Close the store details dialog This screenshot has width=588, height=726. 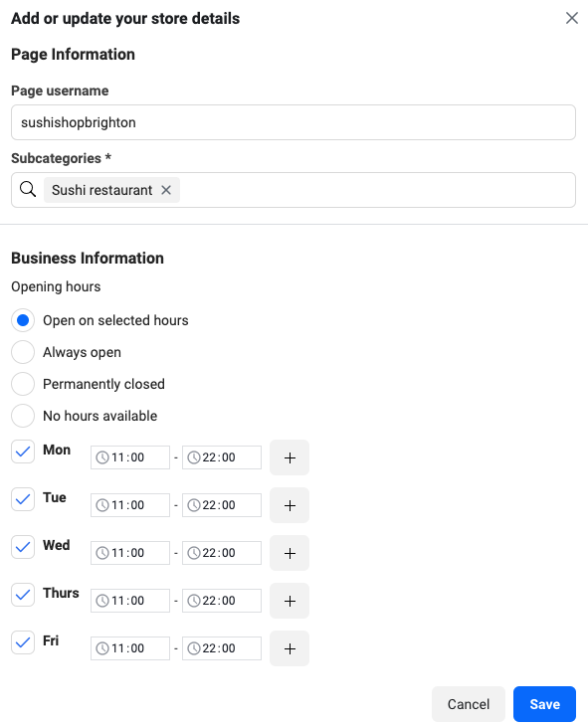(572, 18)
